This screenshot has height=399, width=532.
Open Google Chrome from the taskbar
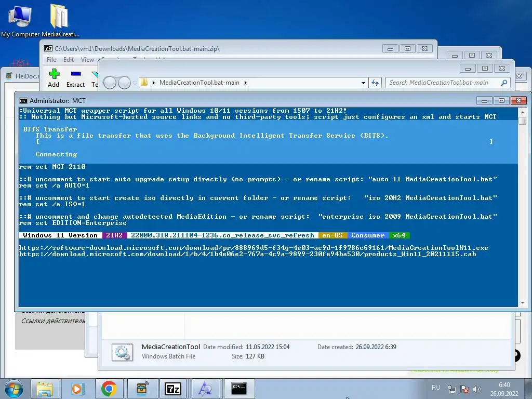click(109, 389)
